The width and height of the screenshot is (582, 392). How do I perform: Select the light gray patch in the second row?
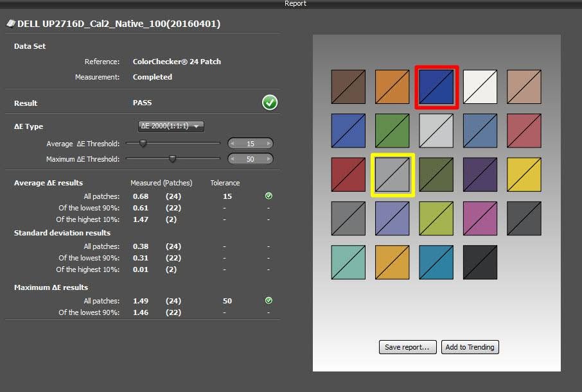pyautogui.click(x=436, y=130)
